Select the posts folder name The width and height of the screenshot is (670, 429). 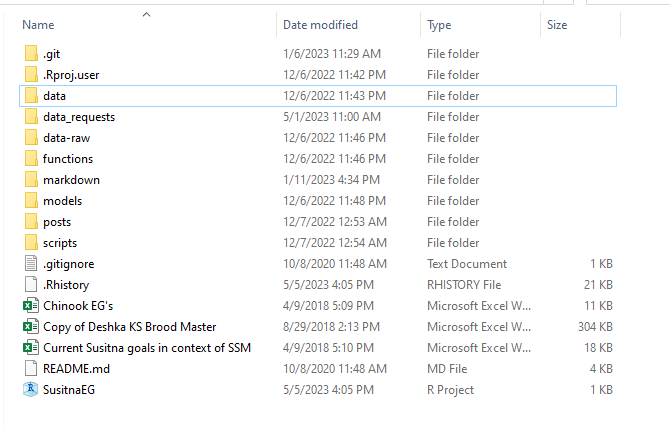57,222
